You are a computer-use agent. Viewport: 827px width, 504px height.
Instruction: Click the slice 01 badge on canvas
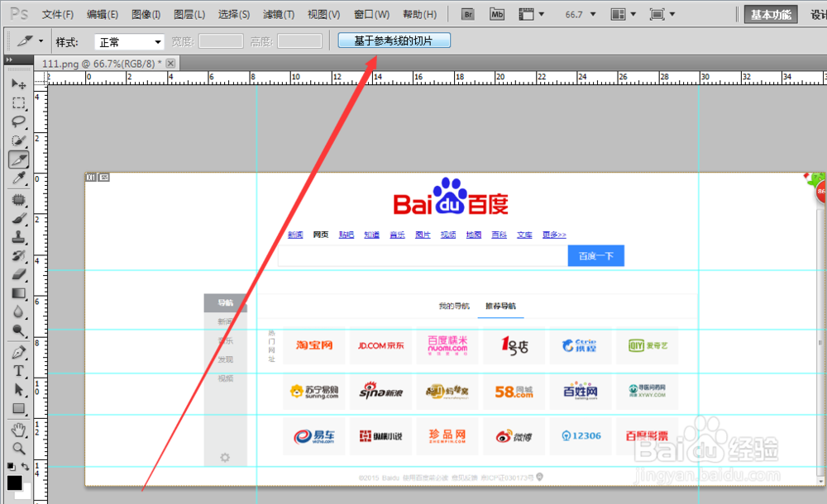[91, 178]
